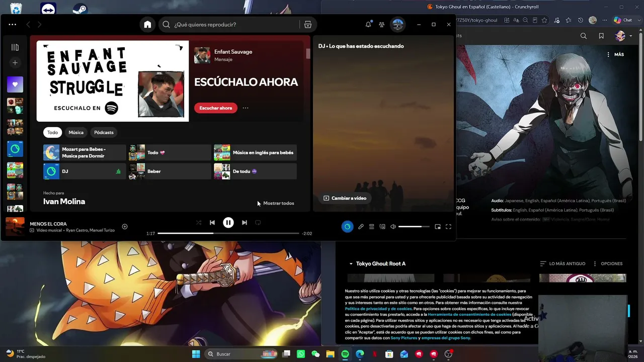Open Enfant Sauvage artist link
The width and height of the screenshot is (644, 362).
pyautogui.click(x=233, y=52)
